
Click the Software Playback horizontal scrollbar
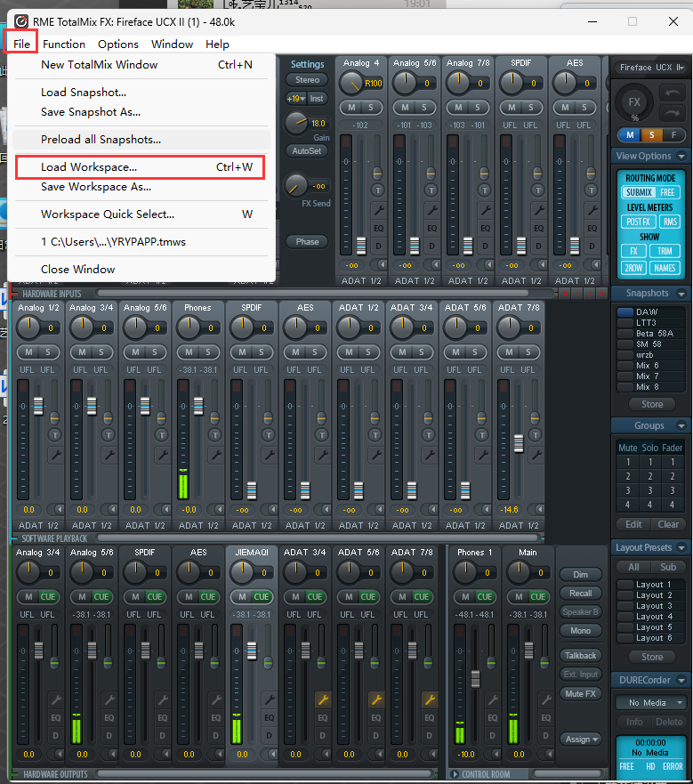[318, 538]
